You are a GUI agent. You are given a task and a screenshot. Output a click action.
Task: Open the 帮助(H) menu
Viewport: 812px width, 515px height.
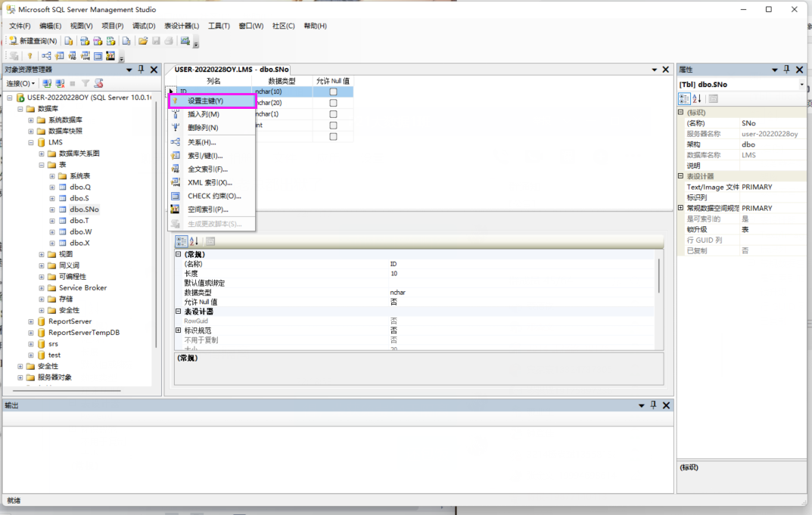coord(315,26)
